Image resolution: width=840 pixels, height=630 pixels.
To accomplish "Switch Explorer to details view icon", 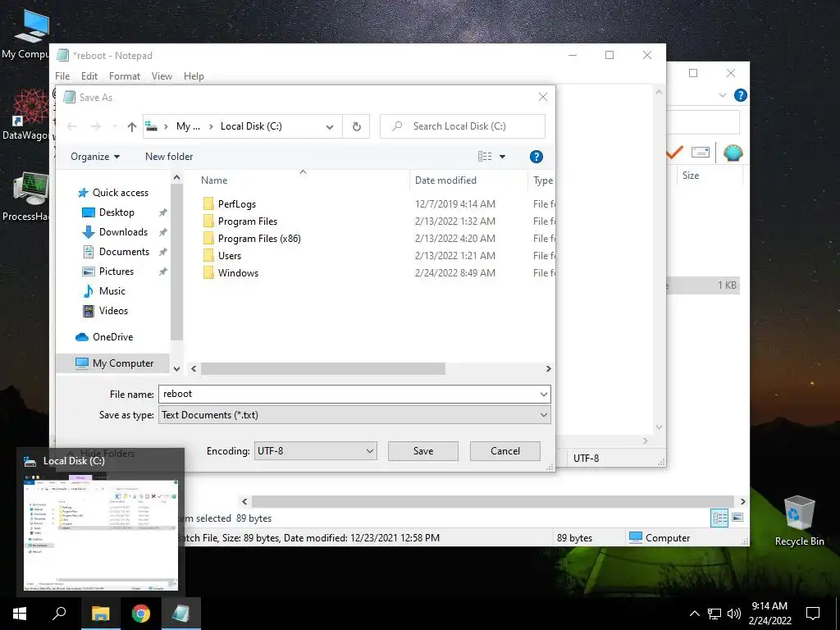I will [719, 518].
